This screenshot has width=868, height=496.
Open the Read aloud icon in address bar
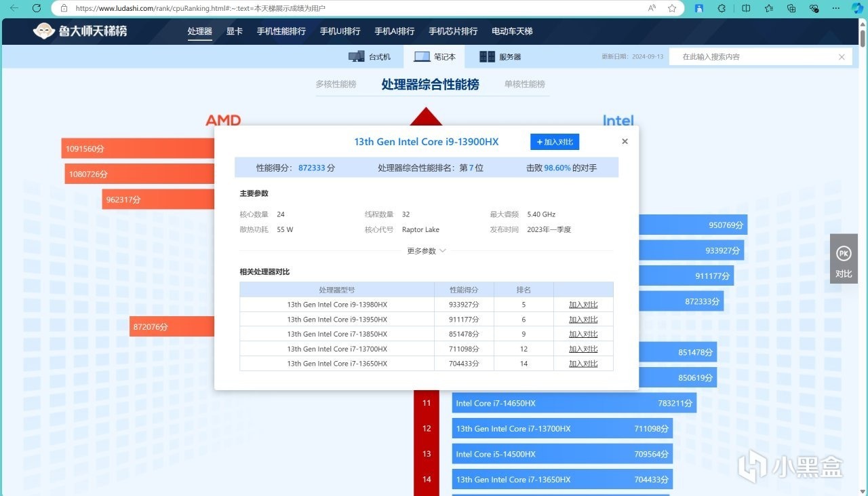click(652, 8)
